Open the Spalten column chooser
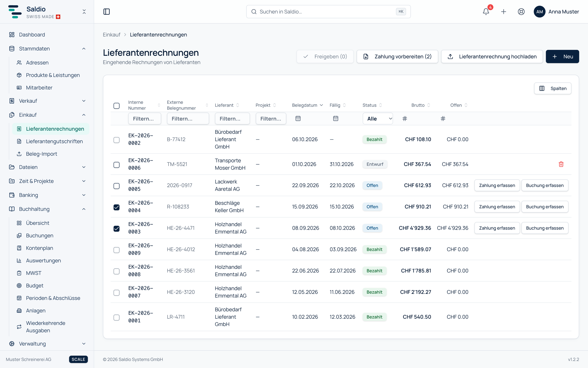Screen dimensions: 588x368 point(553,88)
